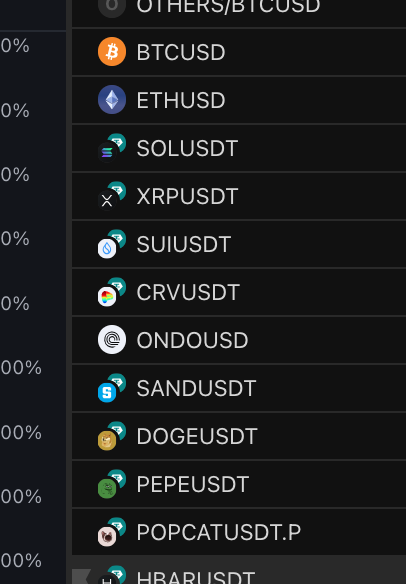Click the green Pepe frog icon
406x584 pixels.
107,489
